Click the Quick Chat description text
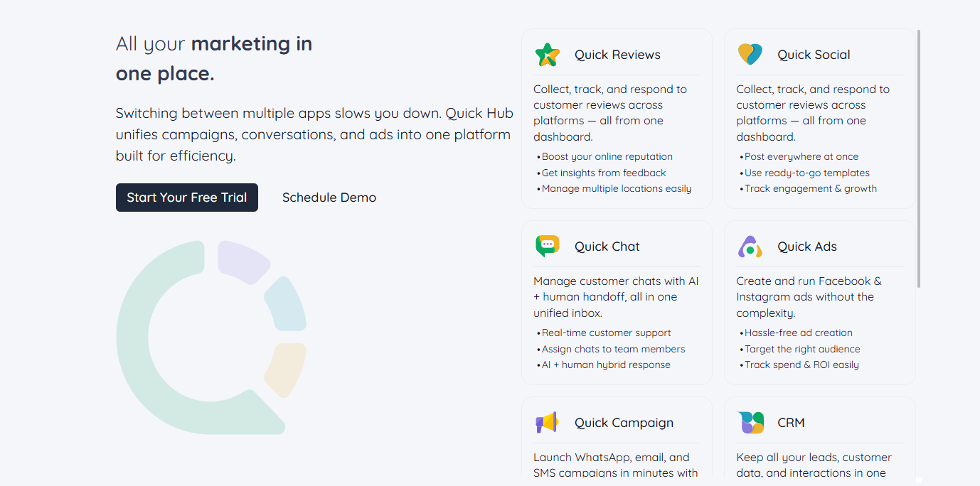Viewport: 980px width, 486px height. (x=616, y=297)
